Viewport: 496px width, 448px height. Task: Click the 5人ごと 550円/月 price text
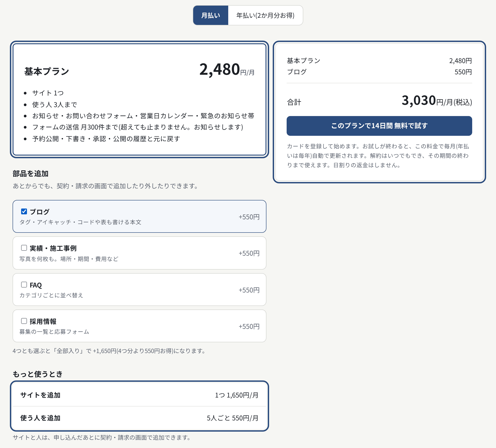(232, 418)
